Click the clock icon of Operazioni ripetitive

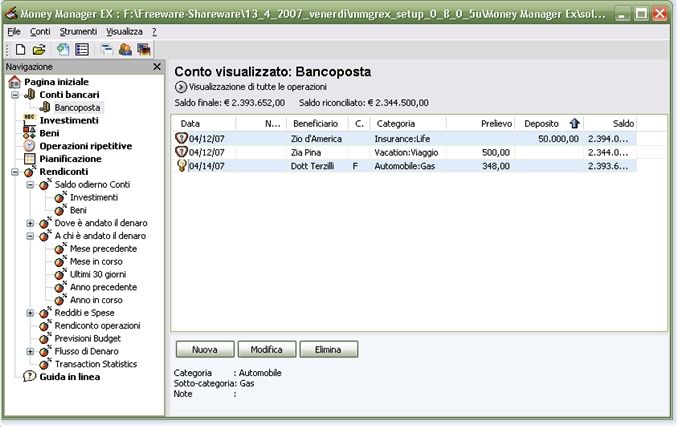[x=29, y=145]
